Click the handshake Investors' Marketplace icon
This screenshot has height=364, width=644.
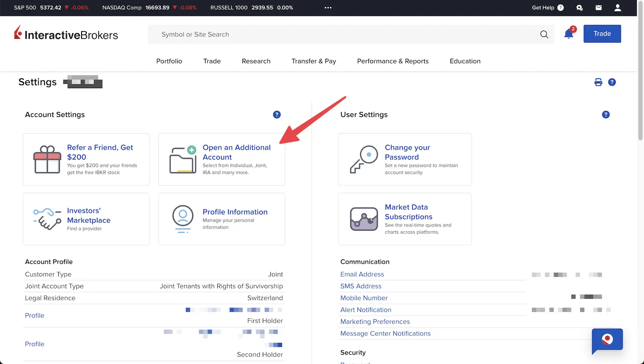pos(47,219)
